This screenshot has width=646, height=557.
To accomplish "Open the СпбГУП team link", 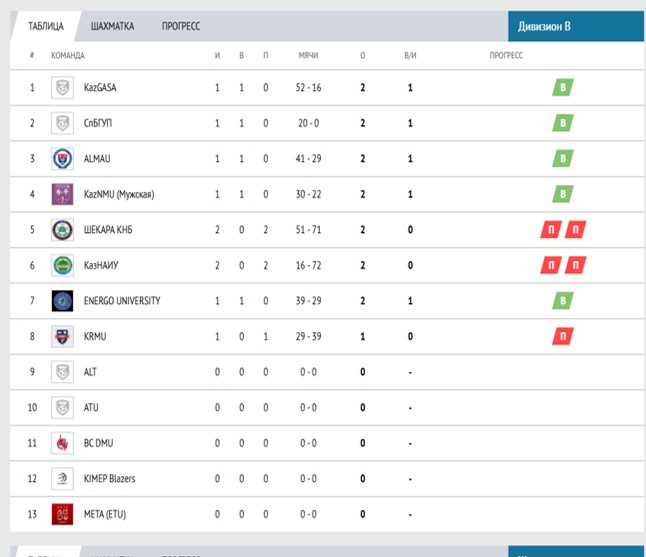I will tap(98, 123).
